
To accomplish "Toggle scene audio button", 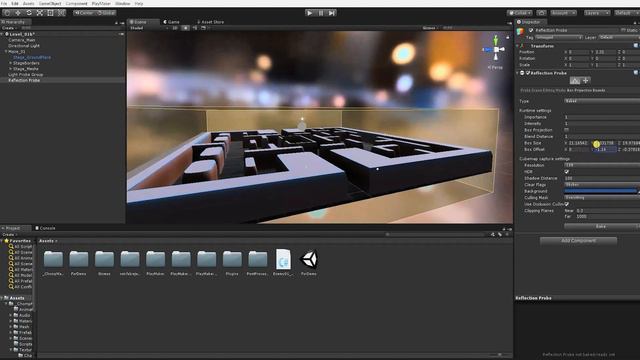I will click(x=195, y=28).
